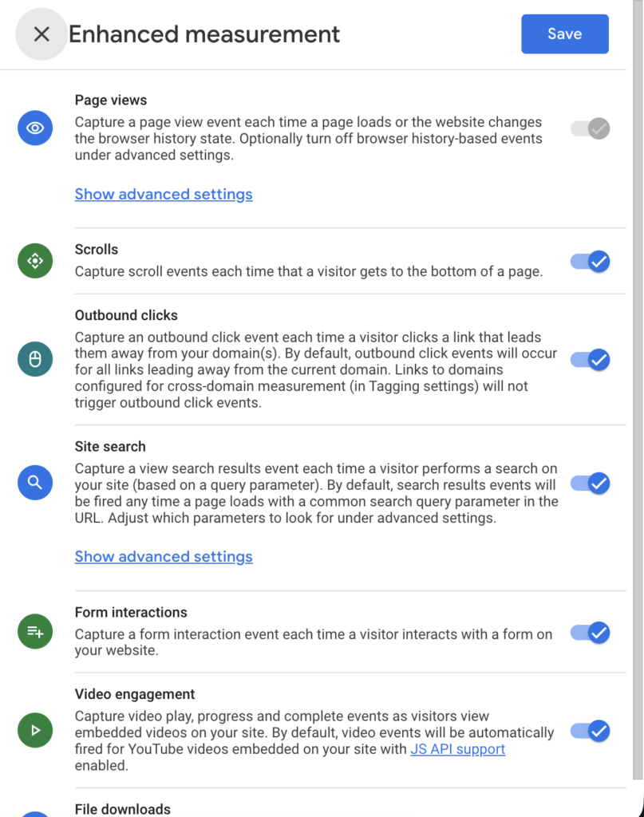Image resolution: width=644 pixels, height=817 pixels.
Task: Click the Page views eye icon
Action: coord(35,128)
